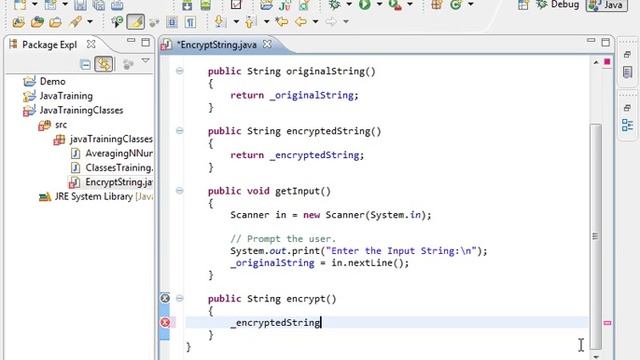Select the Demo project in the tree
Image resolution: width=640 pixels, height=360 pixels.
44,81
